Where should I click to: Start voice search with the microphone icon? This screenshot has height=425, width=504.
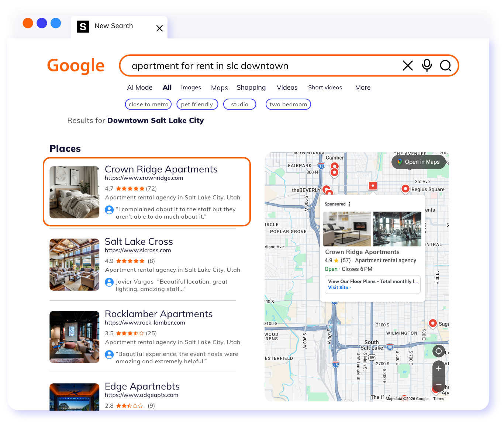(427, 65)
